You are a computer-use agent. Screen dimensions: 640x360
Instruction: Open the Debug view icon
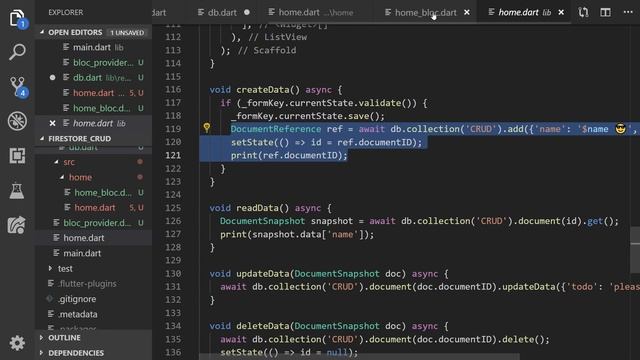17,121
